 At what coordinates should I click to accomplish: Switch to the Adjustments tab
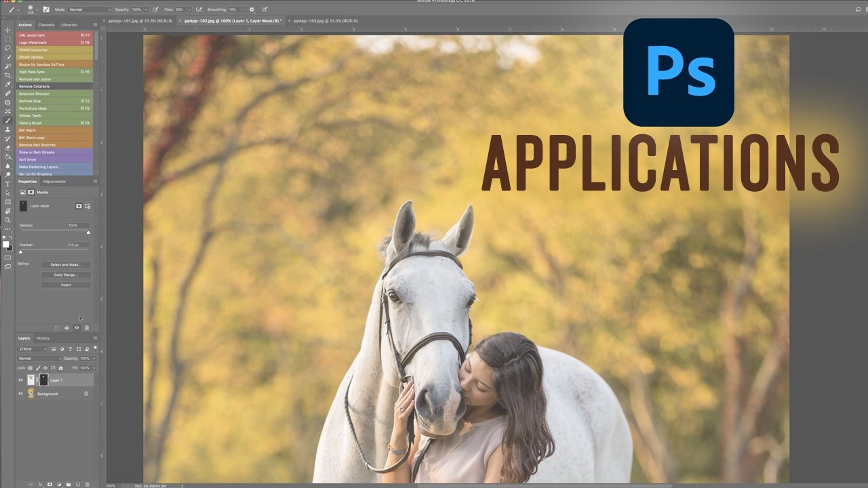pos(54,182)
